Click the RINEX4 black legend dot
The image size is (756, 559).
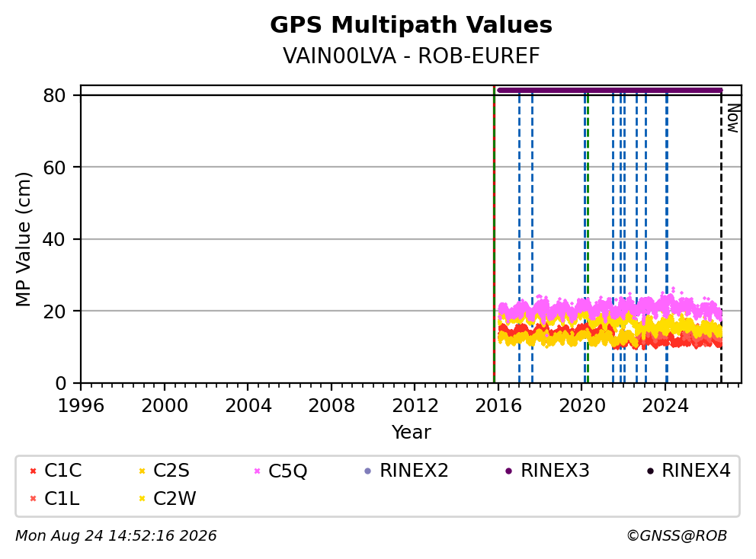tap(650, 471)
